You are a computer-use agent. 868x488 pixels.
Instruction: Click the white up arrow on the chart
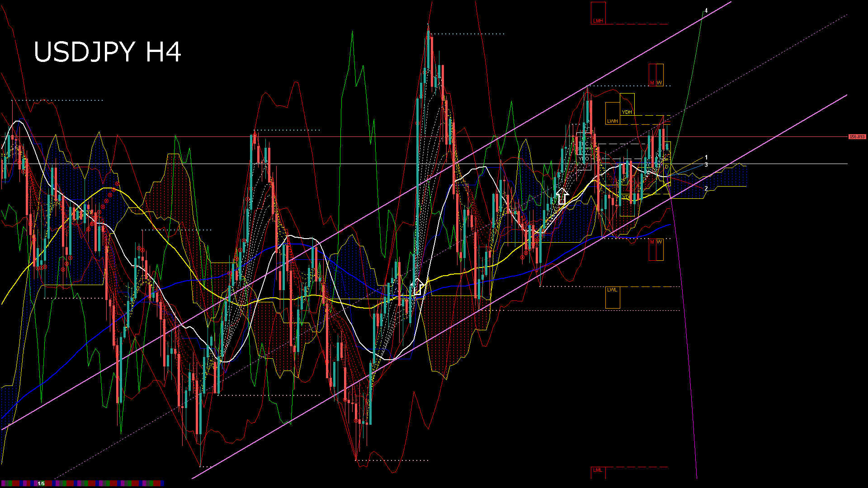pyautogui.click(x=563, y=195)
